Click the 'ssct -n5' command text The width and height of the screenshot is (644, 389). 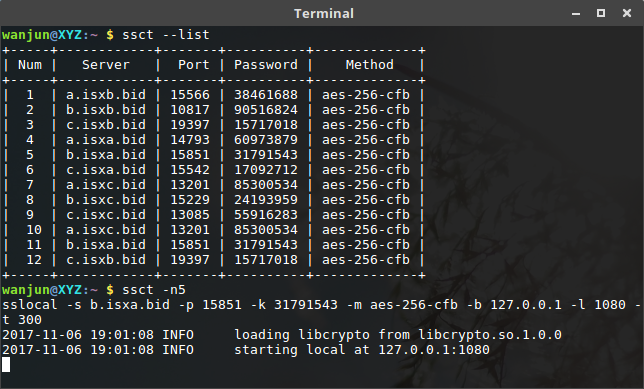coord(154,290)
